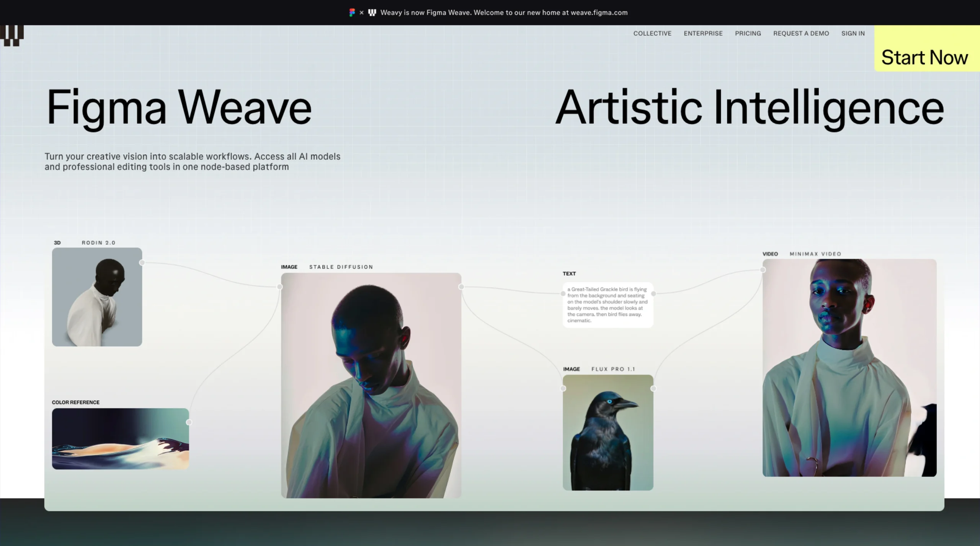980x546 pixels.
Task: Click the 'TEXT' node label
Action: pyautogui.click(x=569, y=274)
